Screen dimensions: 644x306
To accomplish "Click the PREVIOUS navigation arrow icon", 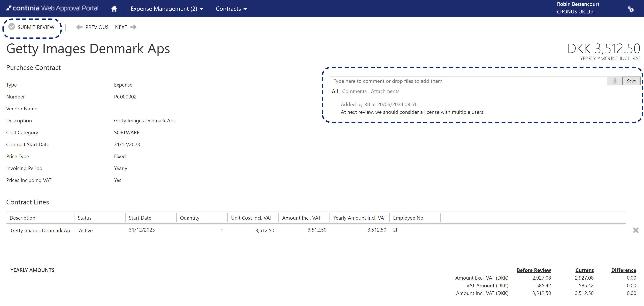I will (x=79, y=27).
